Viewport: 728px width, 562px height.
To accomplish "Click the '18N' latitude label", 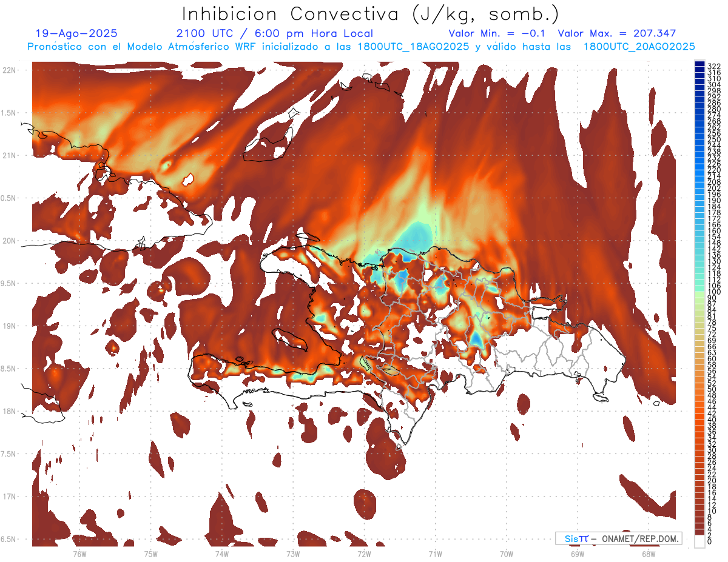I will coord(8,411).
